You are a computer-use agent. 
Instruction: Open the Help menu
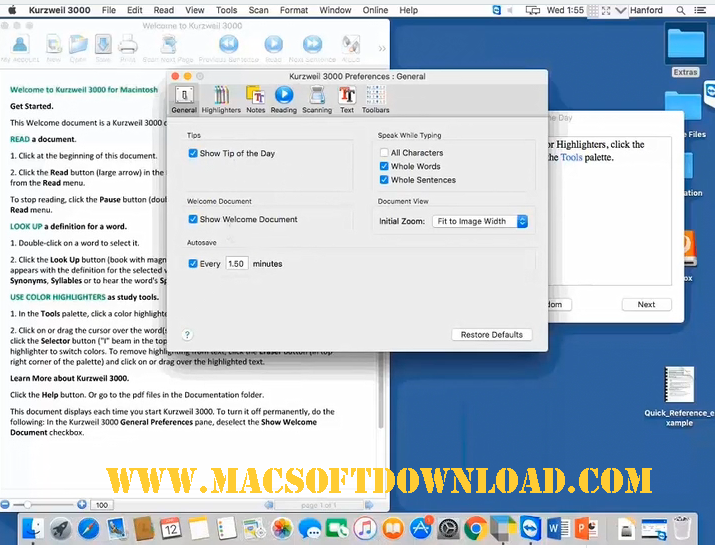(x=409, y=10)
